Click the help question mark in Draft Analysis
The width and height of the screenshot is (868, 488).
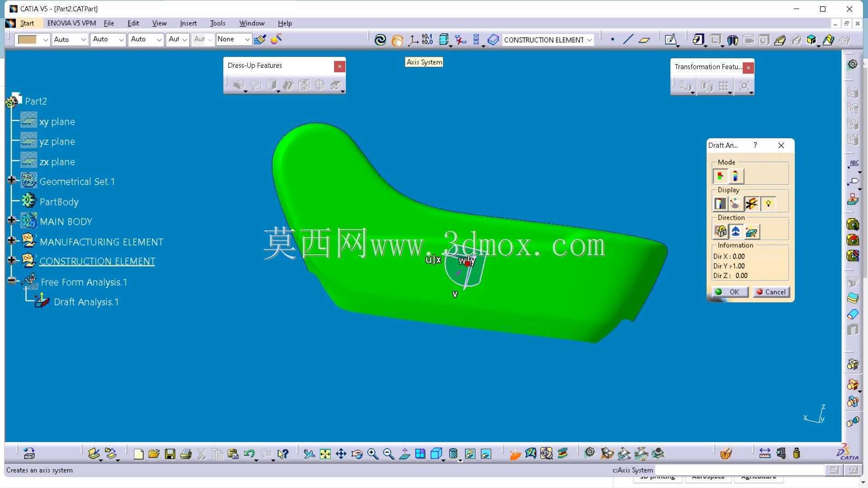click(755, 145)
